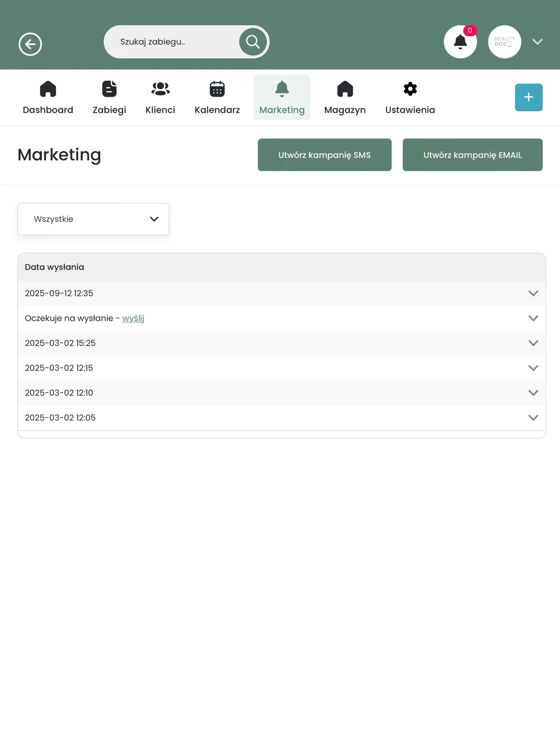Open the Magazyn menu label
Image resolution: width=560 pixels, height=733 pixels.
click(x=345, y=110)
